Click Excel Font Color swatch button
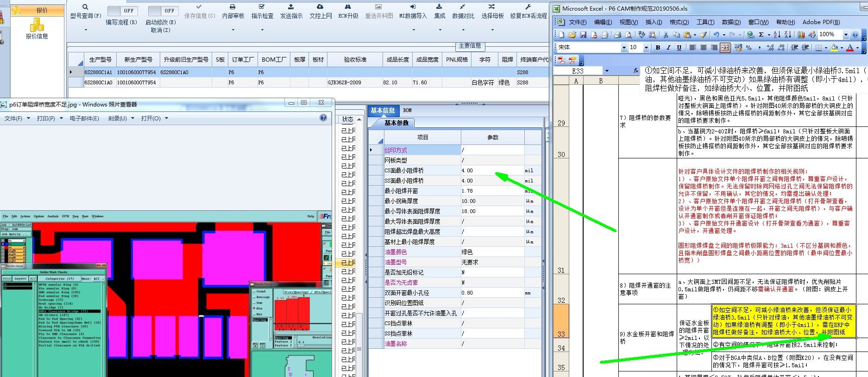Image resolution: width=868 pixels, height=377 pixels. coord(850,47)
